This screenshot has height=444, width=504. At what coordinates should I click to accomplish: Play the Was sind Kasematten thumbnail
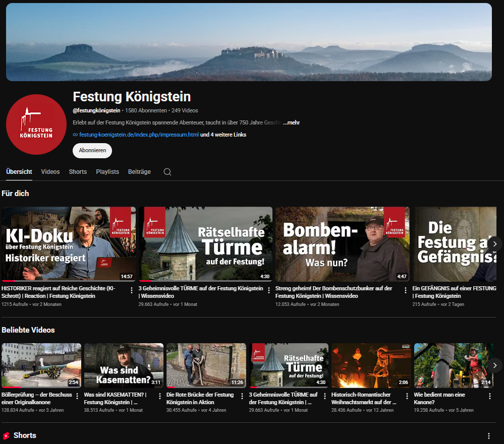pos(124,365)
